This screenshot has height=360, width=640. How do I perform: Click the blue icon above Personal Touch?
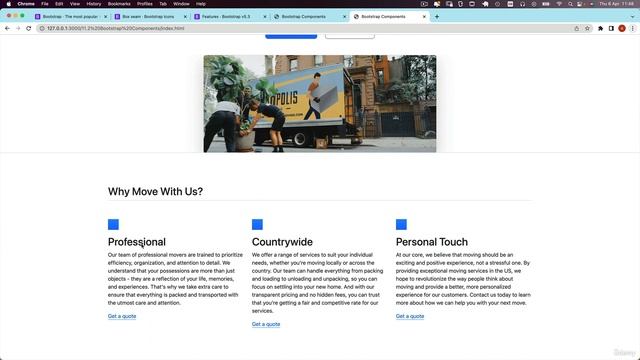pos(401,224)
